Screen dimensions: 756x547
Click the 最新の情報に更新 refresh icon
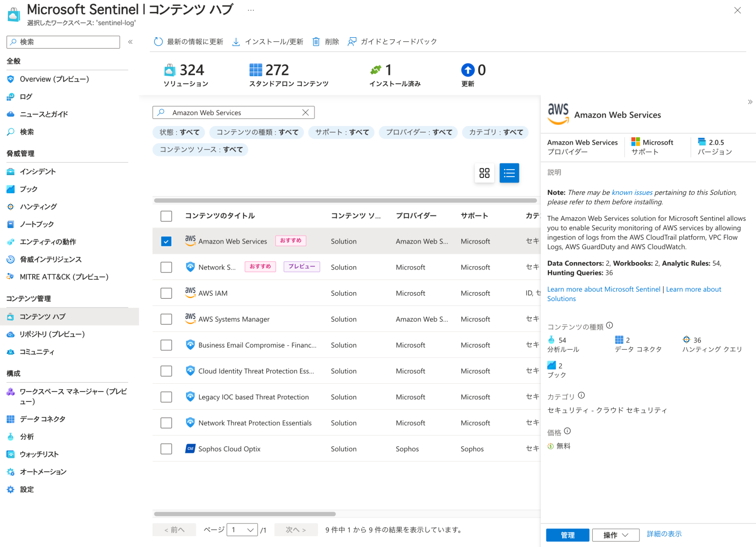coord(158,41)
